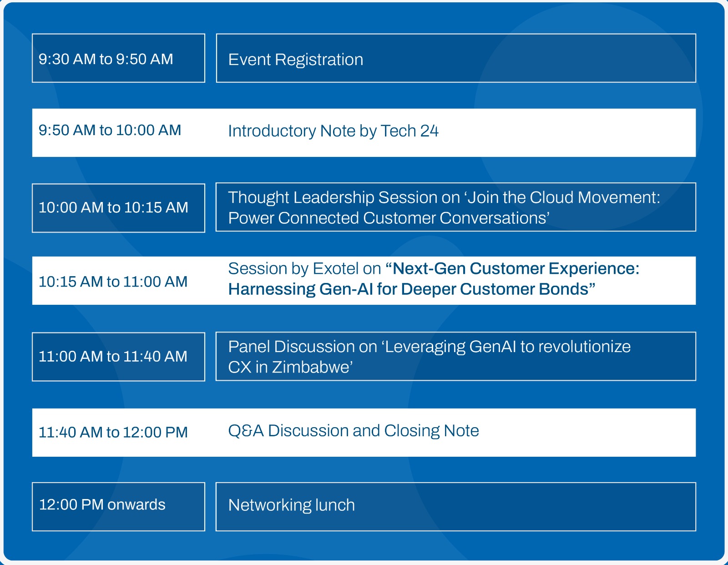The height and width of the screenshot is (565, 728).
Task: Click 'Power Connected Customer Conversations' text line
Action: [389, 218]
